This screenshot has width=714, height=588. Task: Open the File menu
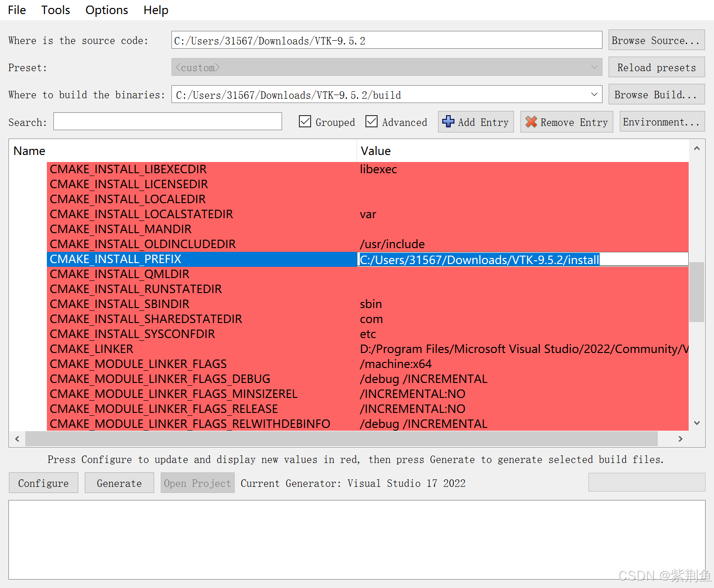coord(17,10)
